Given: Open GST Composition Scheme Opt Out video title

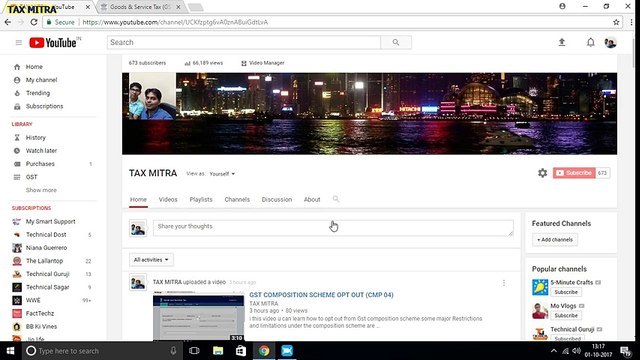Looking at the screenshot, I should [x=321, y=295].
